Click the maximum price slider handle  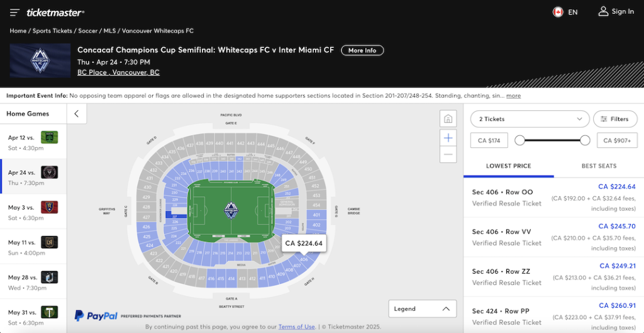click(585, 140)
